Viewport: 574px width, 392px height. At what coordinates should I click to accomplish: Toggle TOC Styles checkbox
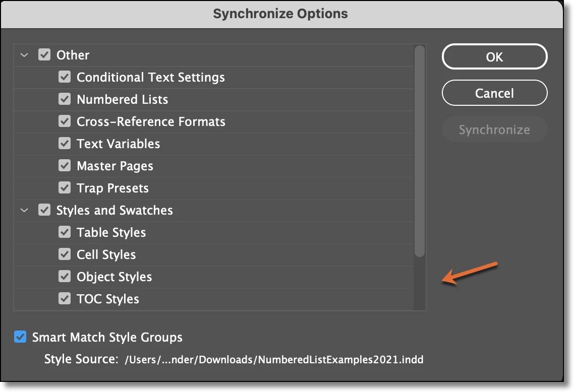(x=65, y=299)
